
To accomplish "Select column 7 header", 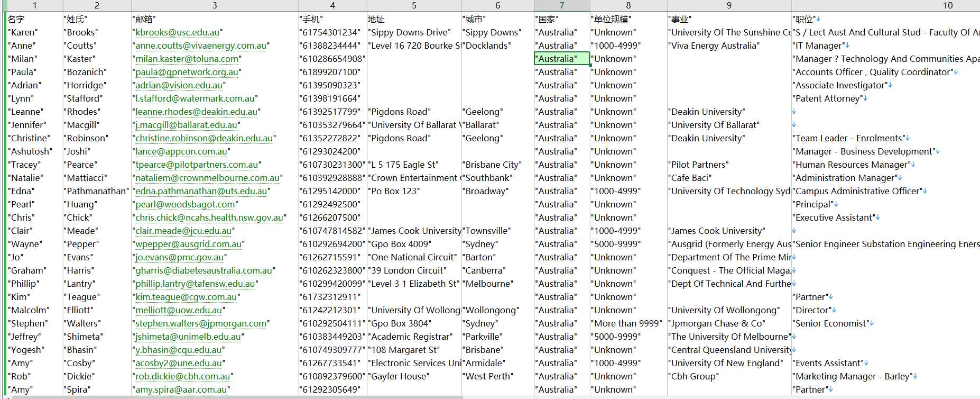I will click(562, 5).
